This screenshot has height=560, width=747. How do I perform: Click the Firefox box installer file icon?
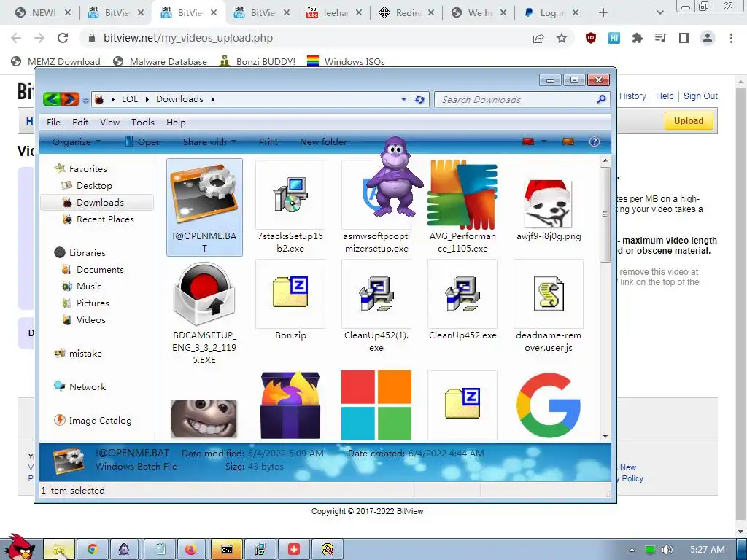[x=290, y=405]
